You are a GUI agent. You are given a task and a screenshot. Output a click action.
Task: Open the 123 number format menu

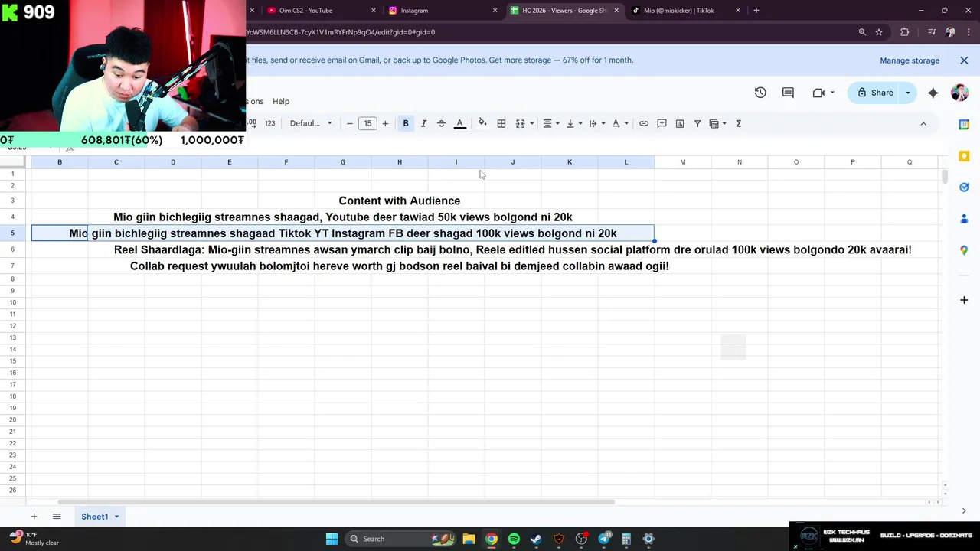tap(269, 123)
